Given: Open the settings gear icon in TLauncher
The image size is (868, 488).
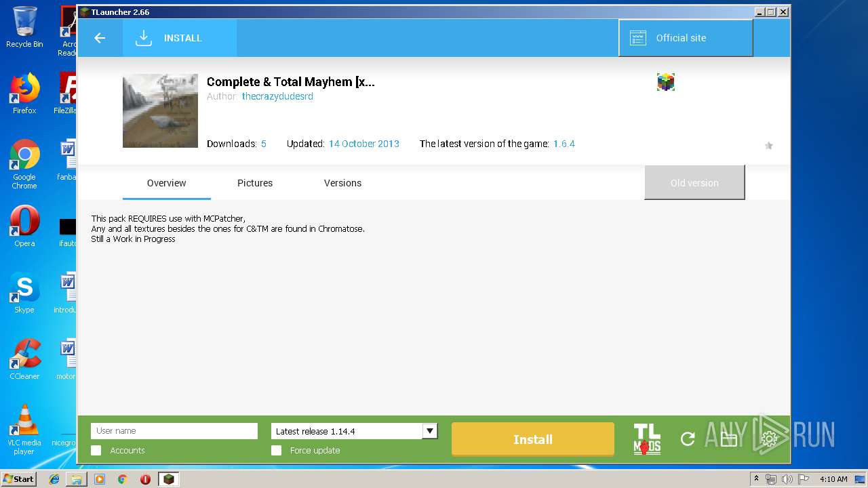Looking at the screenshot, I should (x=769, y=439).
